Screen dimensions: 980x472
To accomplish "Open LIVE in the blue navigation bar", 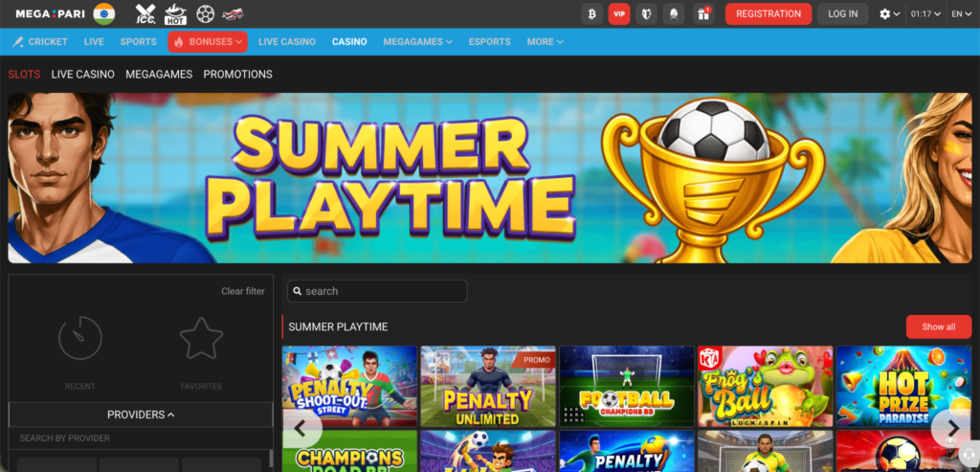I will coord(94,42).
